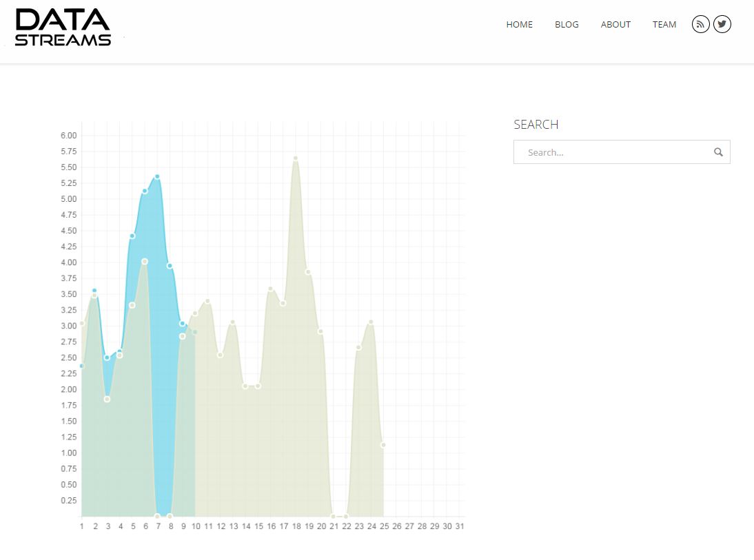Click the beige data point at day 23
Screen dimensions: 754x560
click(358, 348)
